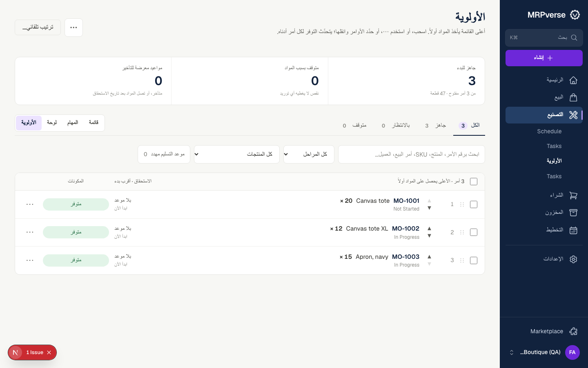Open row actions menu for MO-1001

tap(30, 204)
